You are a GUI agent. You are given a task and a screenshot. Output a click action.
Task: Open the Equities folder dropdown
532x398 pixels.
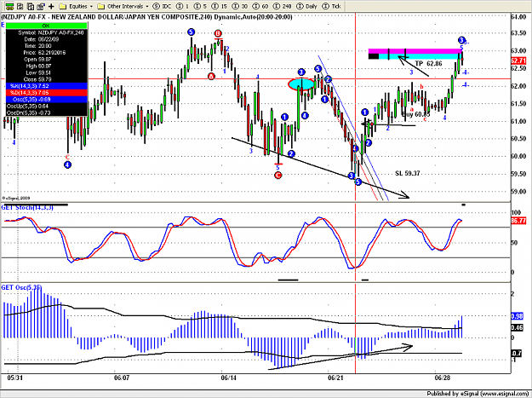coord(75,6)
